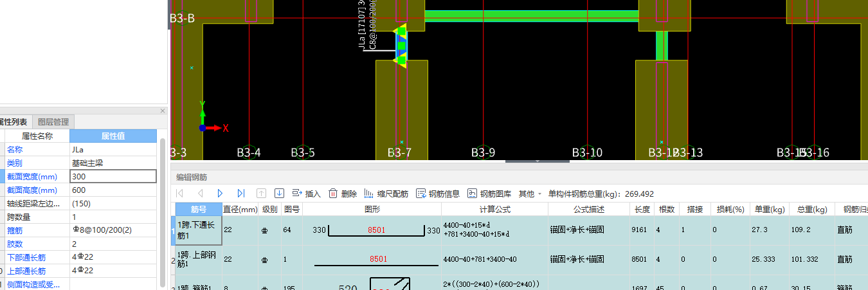
Task: Click length 9161 cell
Action: click(641, 230)
